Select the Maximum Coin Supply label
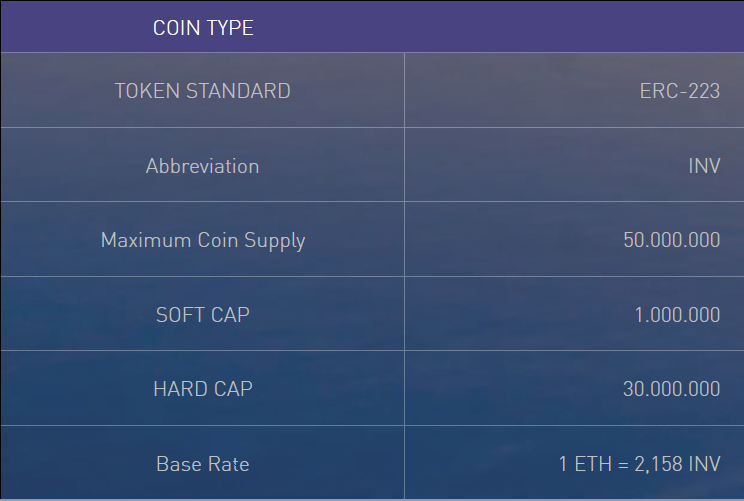Screen dimensions: 744x501 (203, 241)
